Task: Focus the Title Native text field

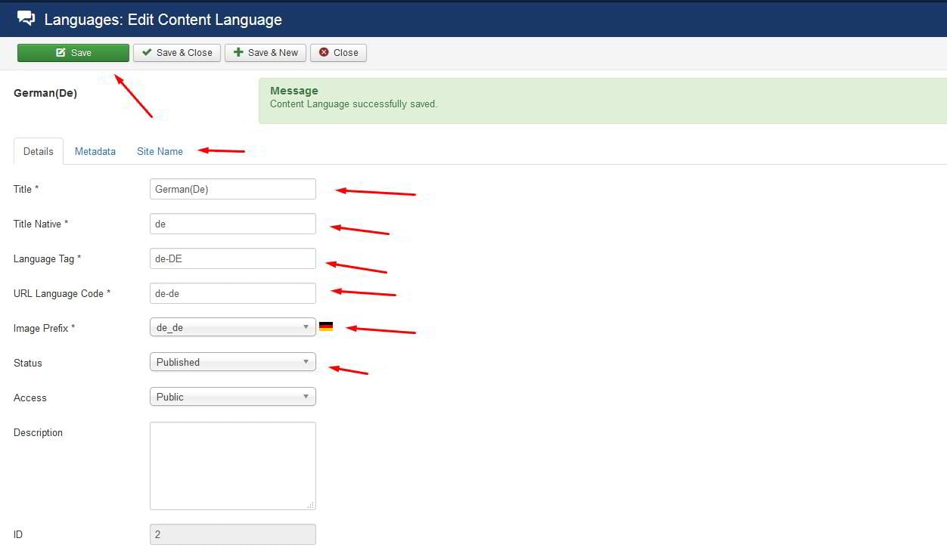Action: 232,224
